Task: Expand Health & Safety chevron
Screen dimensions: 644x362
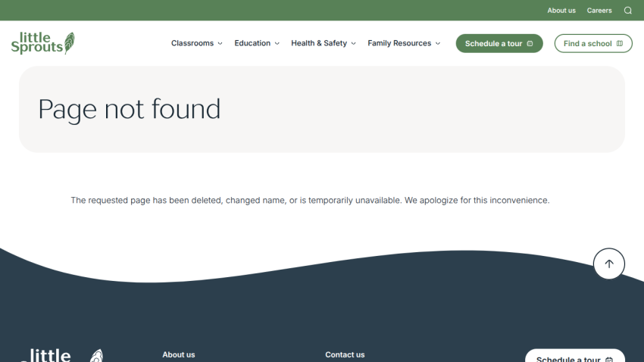Action: point(353,43)
